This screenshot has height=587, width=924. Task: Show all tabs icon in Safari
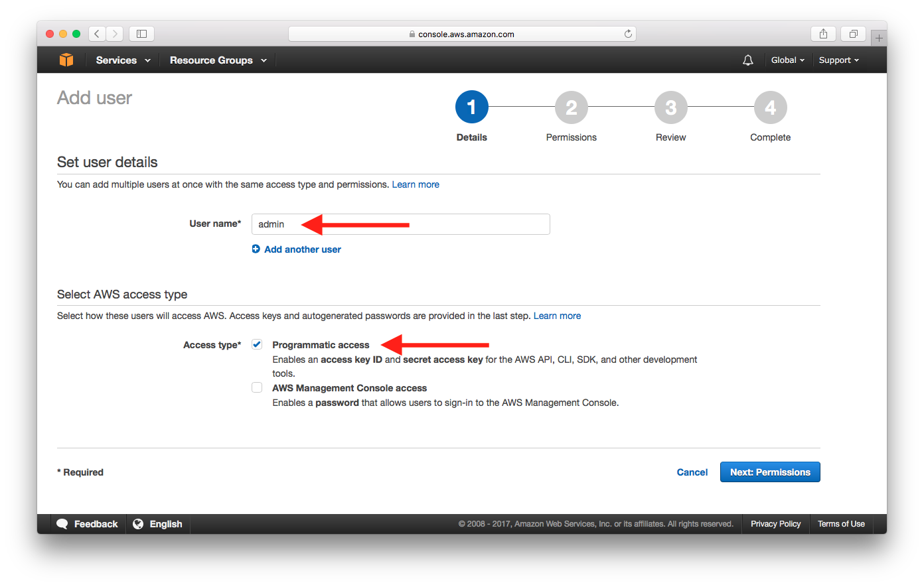pos(854,34)
